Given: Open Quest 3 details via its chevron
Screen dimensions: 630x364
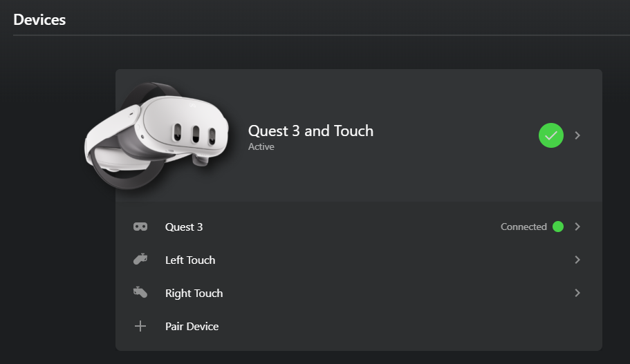Looking at the screenshot, I should click(577, 227).
